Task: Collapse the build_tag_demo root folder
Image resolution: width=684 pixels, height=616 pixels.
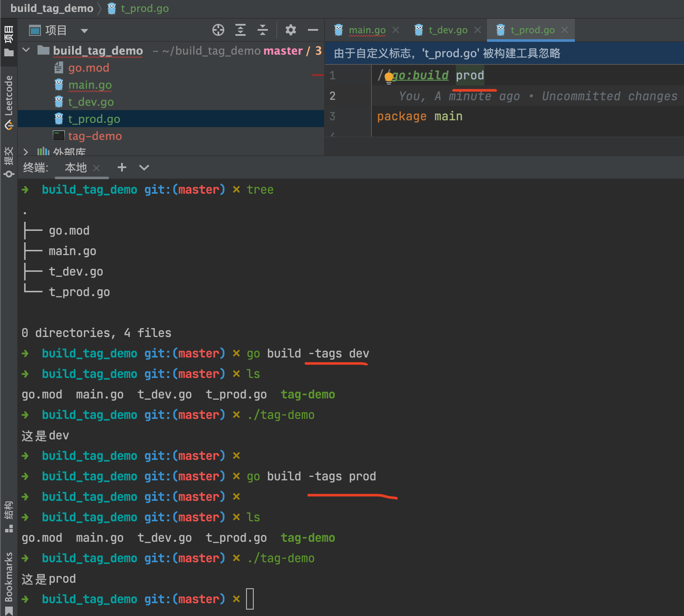Action: click(x=26, y=50)
